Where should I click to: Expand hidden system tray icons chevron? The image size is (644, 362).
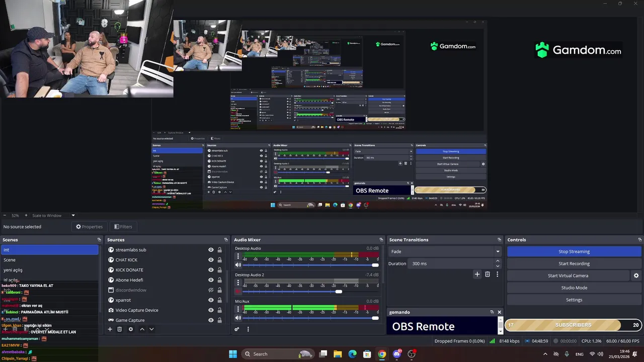click(545, 354)
